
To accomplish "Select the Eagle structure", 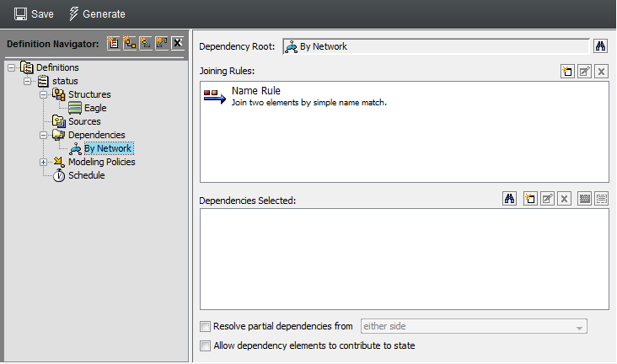I will pos(95,108).
